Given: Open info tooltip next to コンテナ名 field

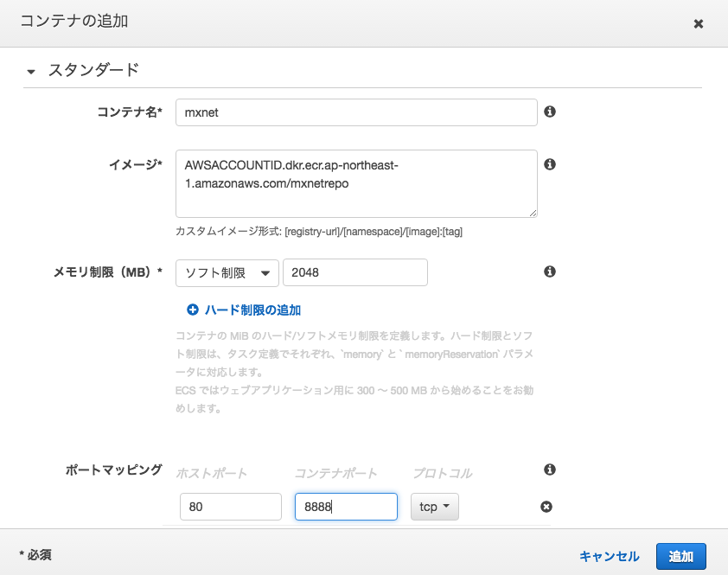Looking at the screenshot, I should (550, 112).
